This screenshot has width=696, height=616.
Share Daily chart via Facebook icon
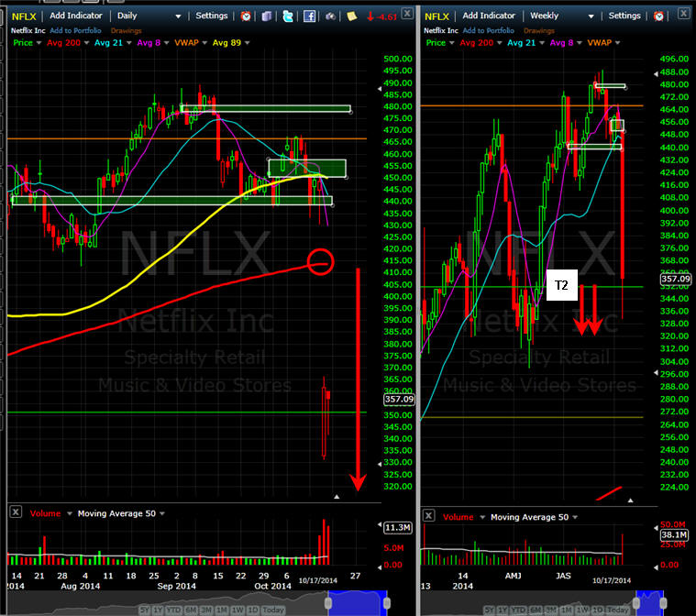pyautogui.click(x=309, y=16)
